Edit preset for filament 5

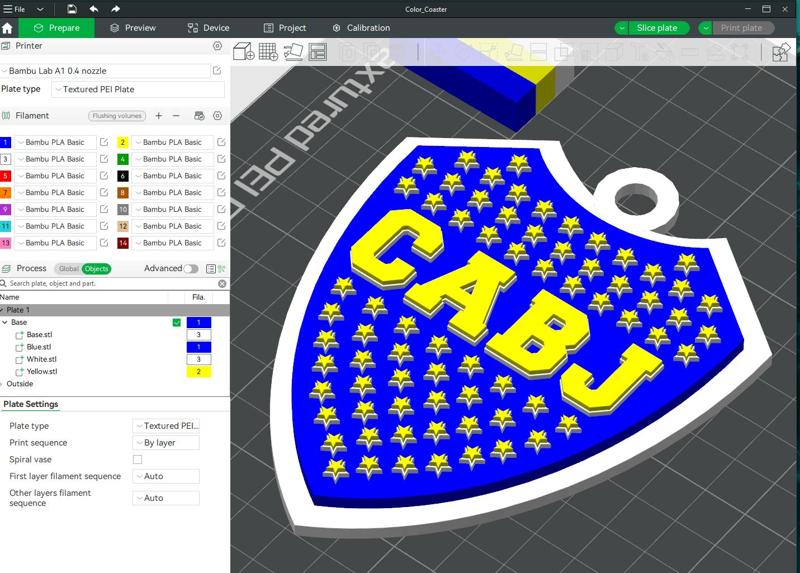point(104,176)
